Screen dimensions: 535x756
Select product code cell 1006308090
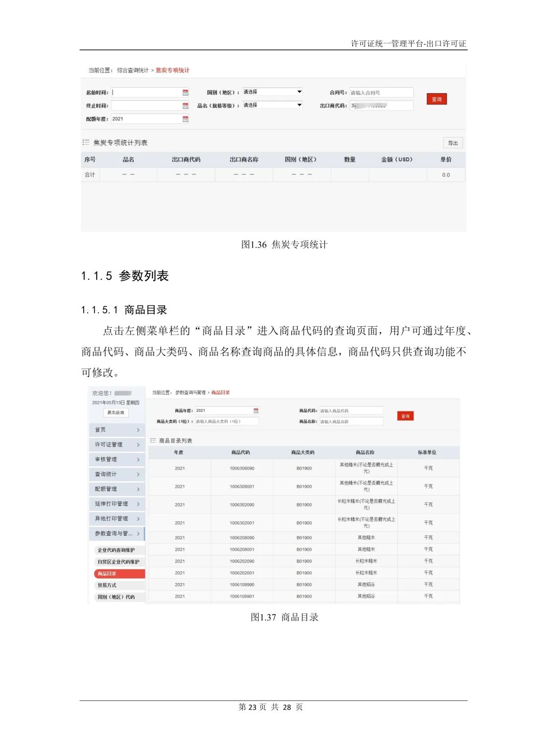point(242,468)
